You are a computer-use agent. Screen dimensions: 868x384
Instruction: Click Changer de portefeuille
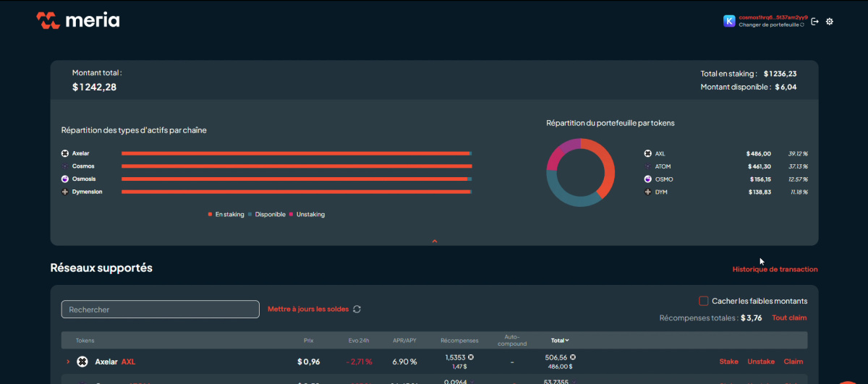pyautogui.click(x=771, y=25)
